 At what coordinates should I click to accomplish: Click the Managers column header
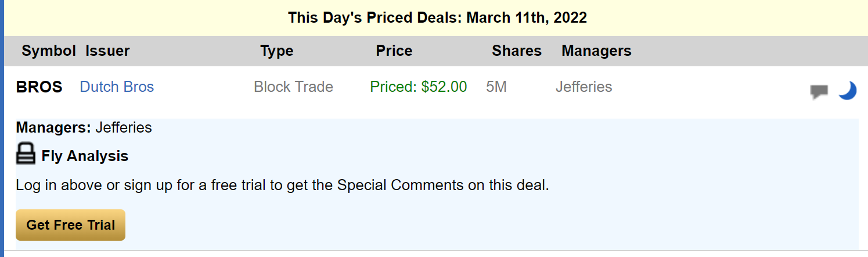click(596, 51)
